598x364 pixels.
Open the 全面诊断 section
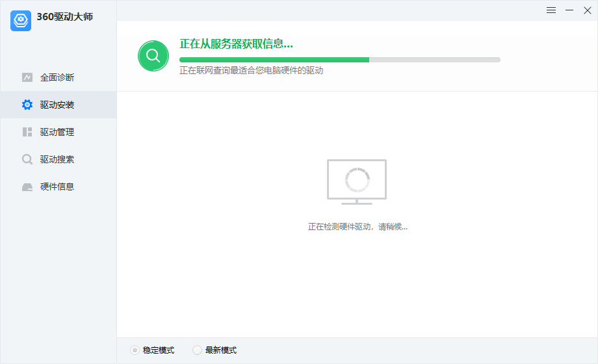tap(58, 77)
